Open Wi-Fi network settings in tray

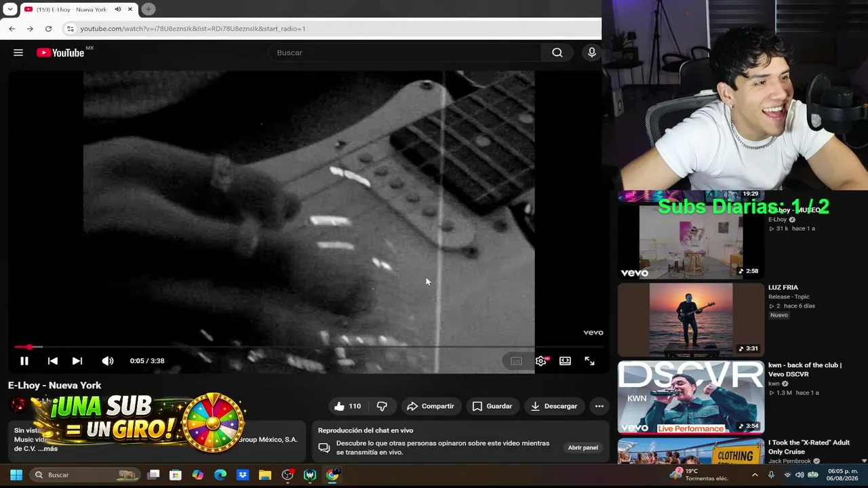[x=787, y=475]
